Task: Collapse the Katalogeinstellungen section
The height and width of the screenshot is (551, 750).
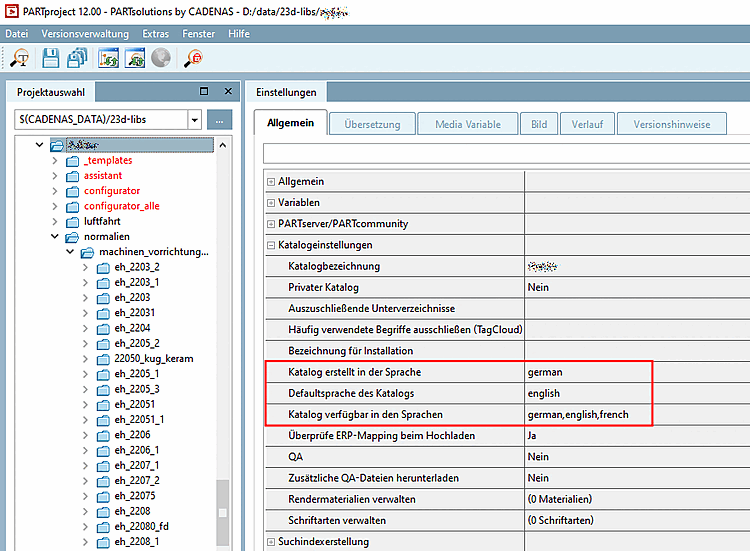Action: [x=271, y=244]
